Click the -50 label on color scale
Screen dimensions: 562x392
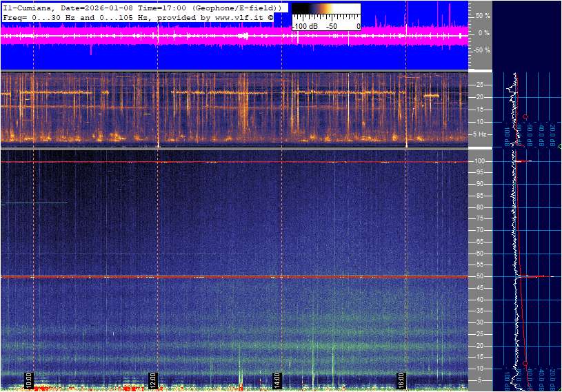pyautogui.click(x=331, y=26)
